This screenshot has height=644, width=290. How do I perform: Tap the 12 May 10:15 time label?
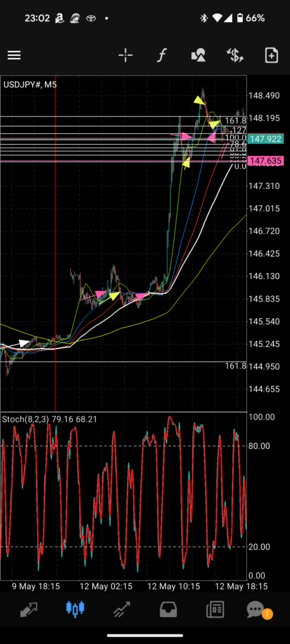(174, 587)
